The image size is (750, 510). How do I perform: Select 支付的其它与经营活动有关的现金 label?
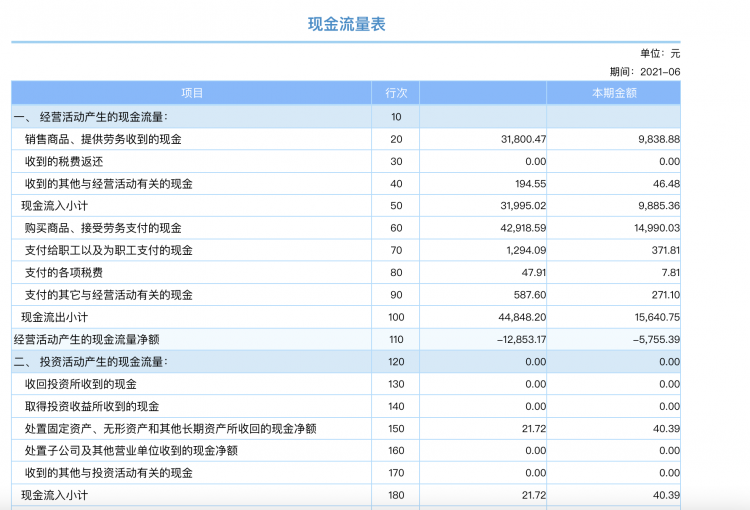[x=109, y=295]
